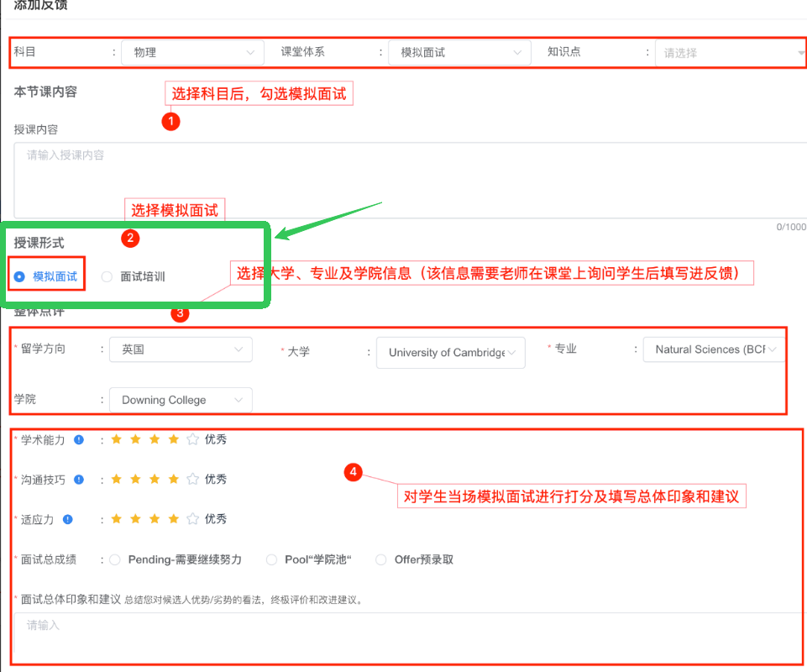Click the info icon beside 学术能力
This screenshot has height=672, width=807.
[78, 439]
